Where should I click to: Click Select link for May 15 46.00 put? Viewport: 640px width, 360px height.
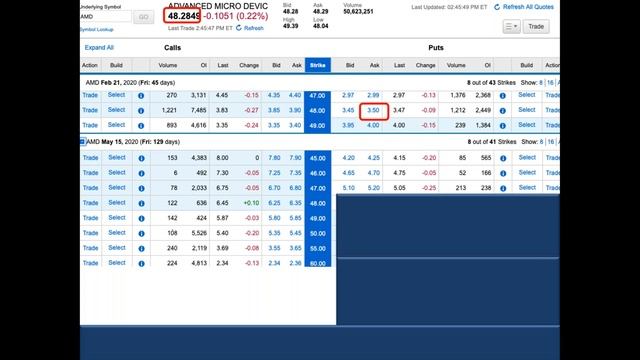527,173
